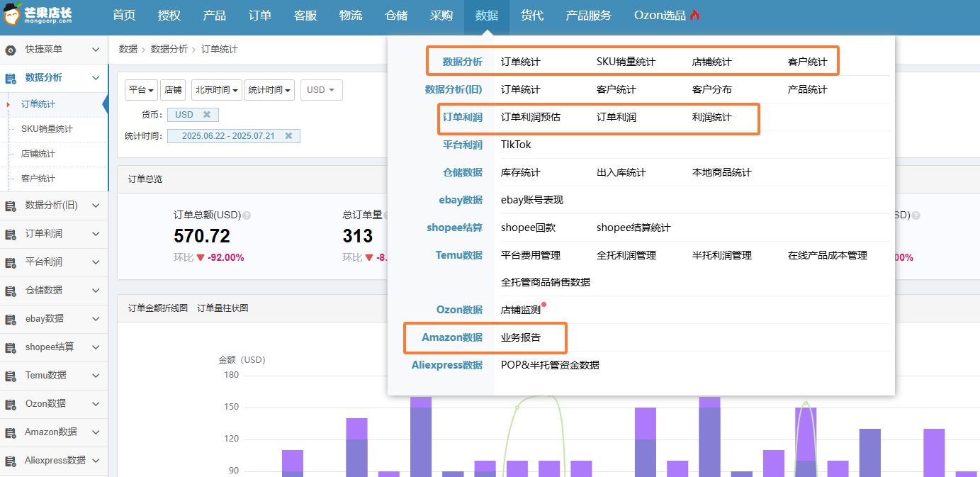Screen dimensions: 980x477
Task: Open the 统计时间 dropdown
Action: (x=270, y=90)
